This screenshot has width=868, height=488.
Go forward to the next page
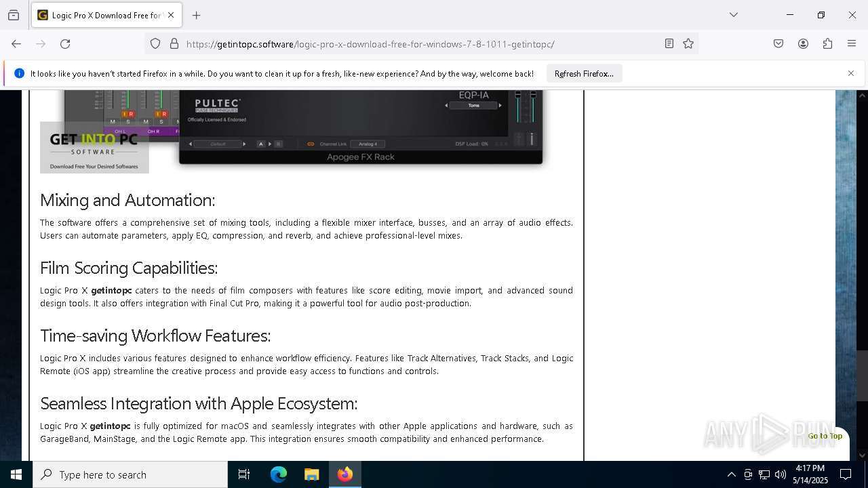pyautogui.click(x=41, y=43)
